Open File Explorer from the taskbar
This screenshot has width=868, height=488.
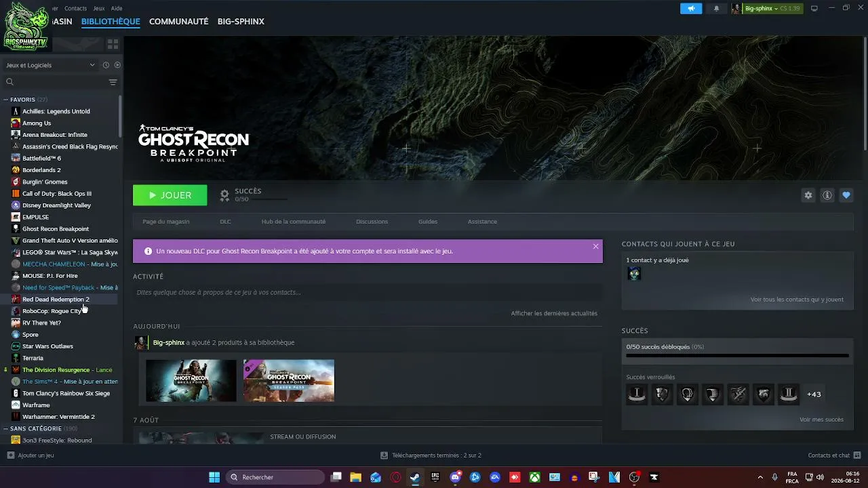coord(355,477)
